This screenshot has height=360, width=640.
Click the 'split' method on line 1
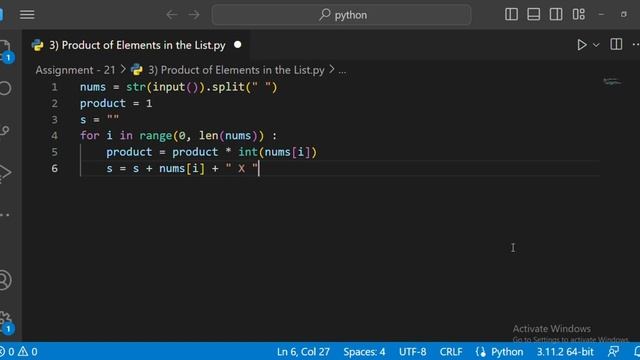228,87
